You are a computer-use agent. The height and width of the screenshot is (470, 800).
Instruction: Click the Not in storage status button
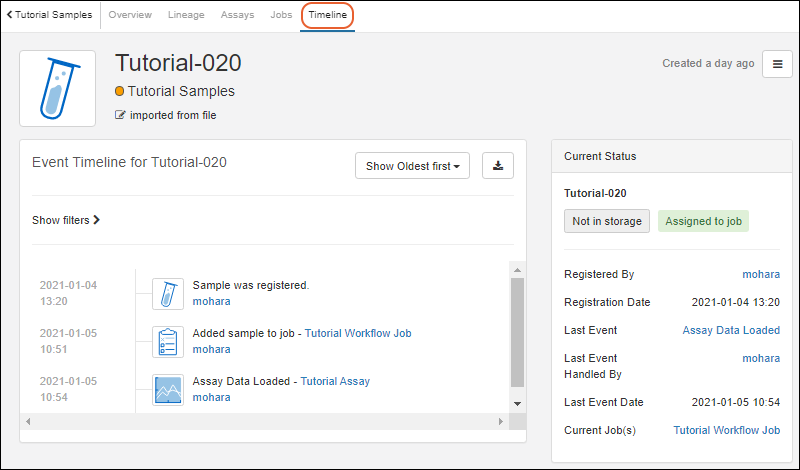click(607, 221)
